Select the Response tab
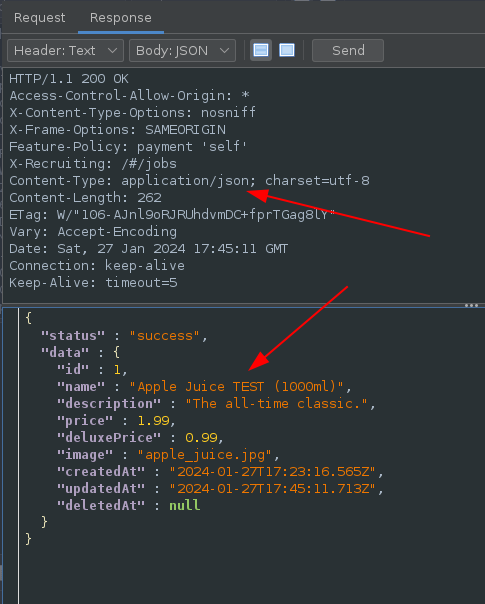The width and height of the screenshot is (485, 604). 121,18
